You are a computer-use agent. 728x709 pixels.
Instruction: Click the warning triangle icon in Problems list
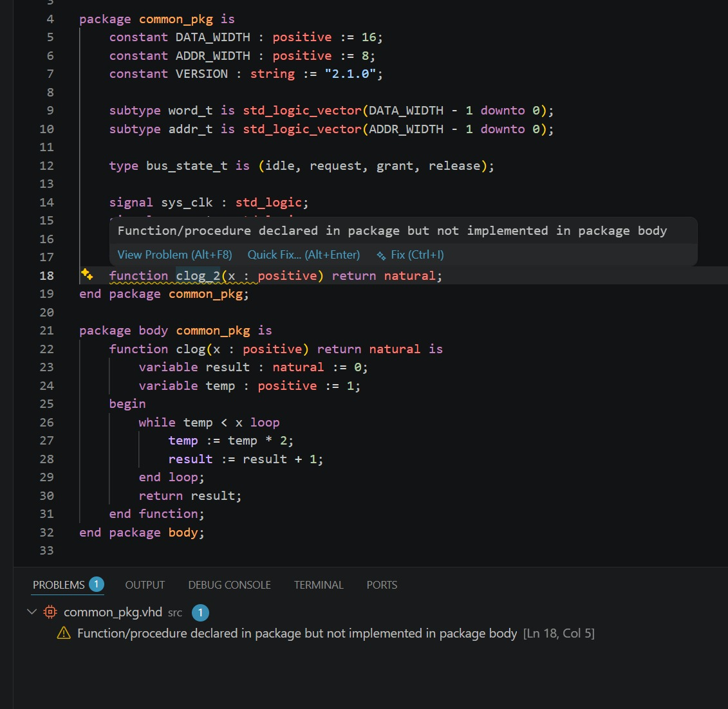click(64, 633)
